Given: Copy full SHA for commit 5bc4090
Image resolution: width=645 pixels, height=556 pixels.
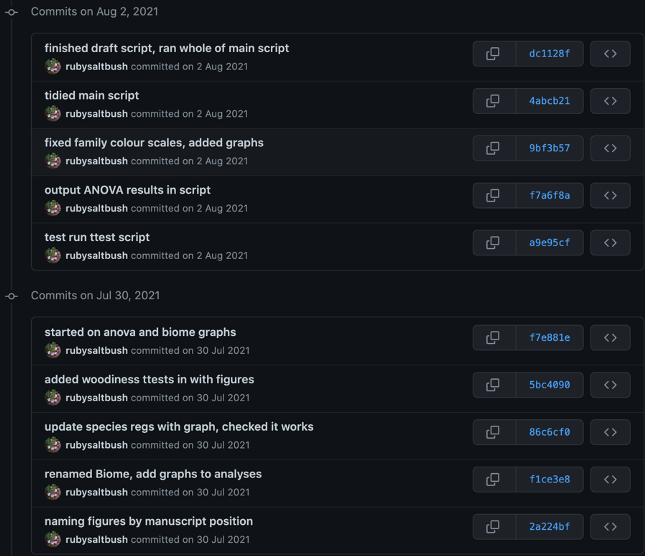Looking at the screenshot, I should (x=493, y=385).
